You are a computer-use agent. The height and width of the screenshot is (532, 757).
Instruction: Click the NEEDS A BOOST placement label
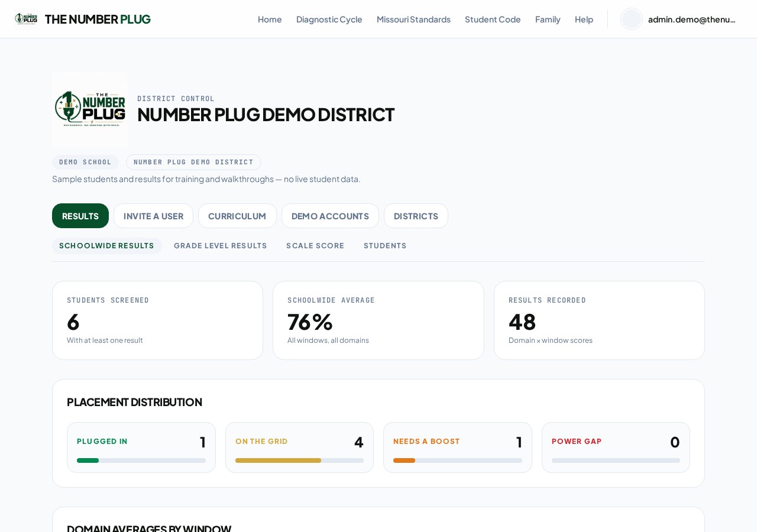tap(426, 441)
